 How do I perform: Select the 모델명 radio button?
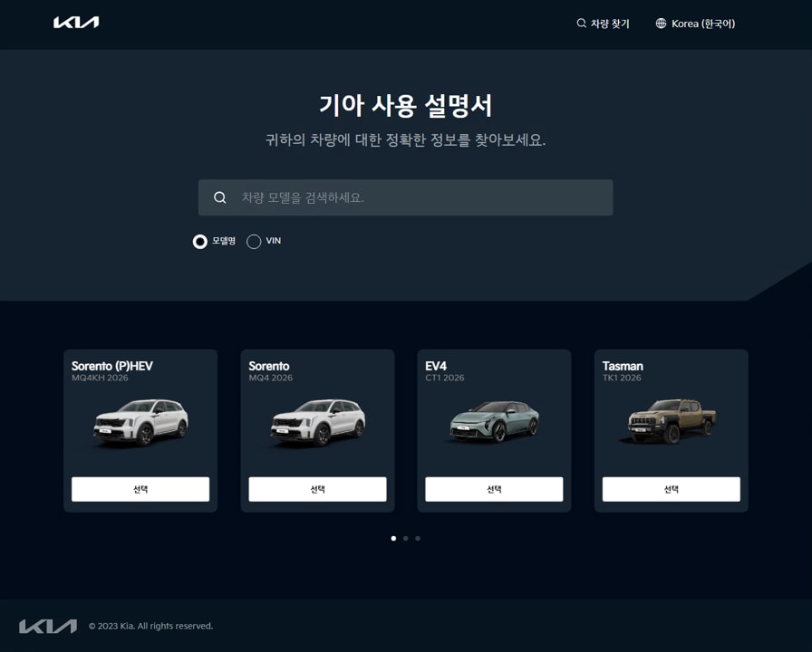(x=200, y=242)
